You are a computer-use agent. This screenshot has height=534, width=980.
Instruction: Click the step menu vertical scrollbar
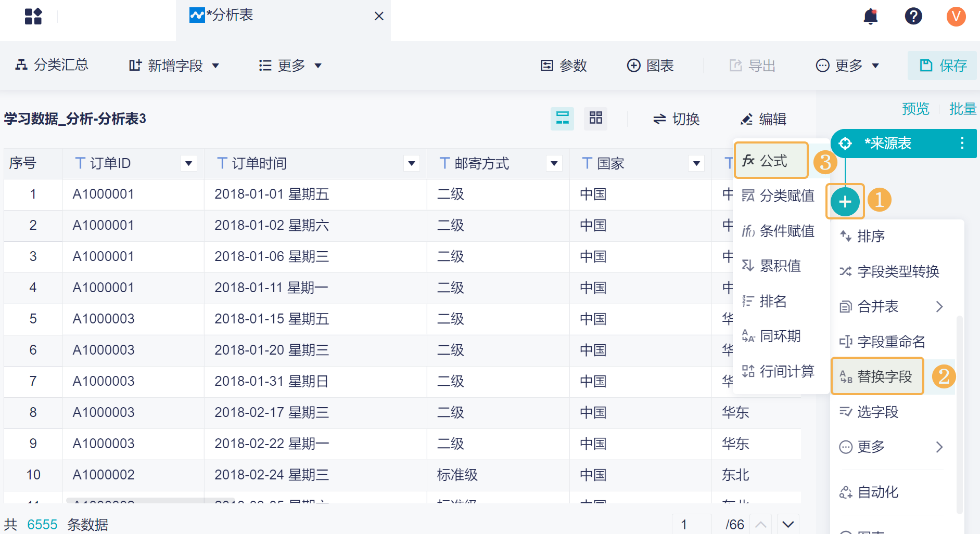(x=959, y=414)
